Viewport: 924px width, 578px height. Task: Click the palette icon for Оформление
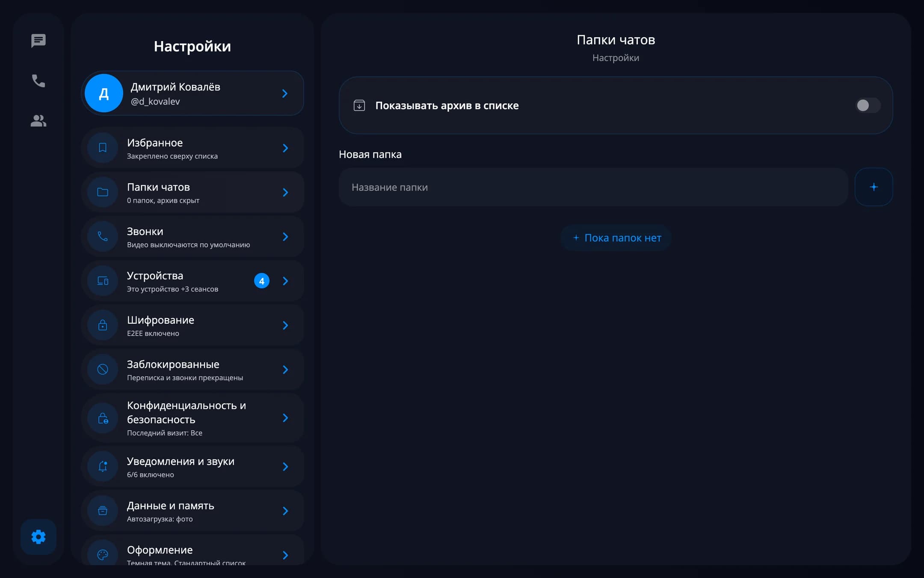103,555
